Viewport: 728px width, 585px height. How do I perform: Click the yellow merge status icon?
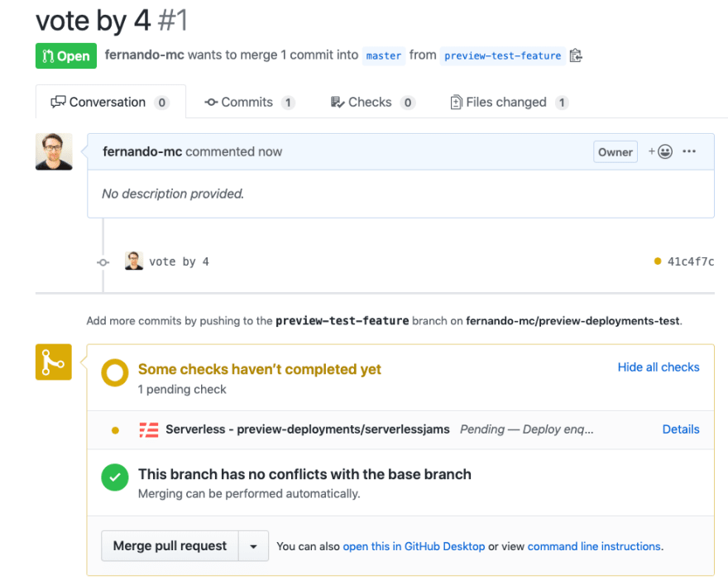pos(54,362)
